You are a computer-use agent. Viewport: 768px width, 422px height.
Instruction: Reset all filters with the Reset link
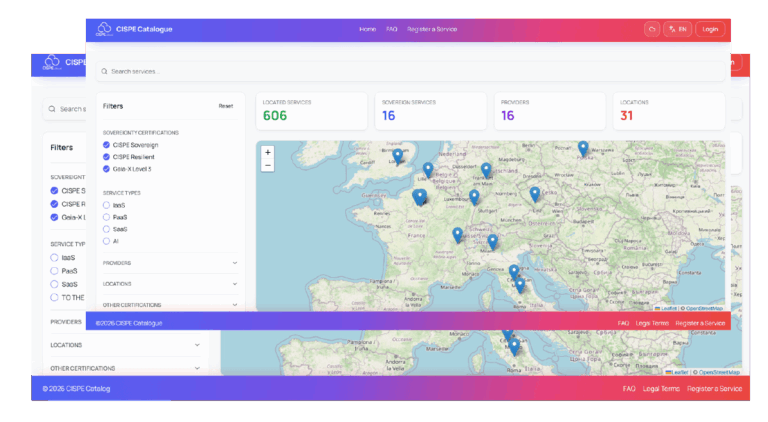(x=226, y=106)
